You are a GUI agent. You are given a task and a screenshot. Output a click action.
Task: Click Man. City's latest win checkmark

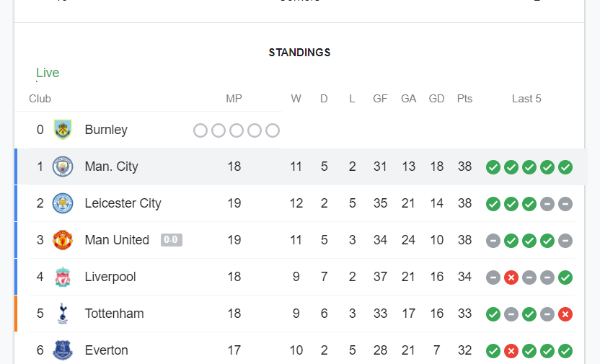(x=565, y=167)
